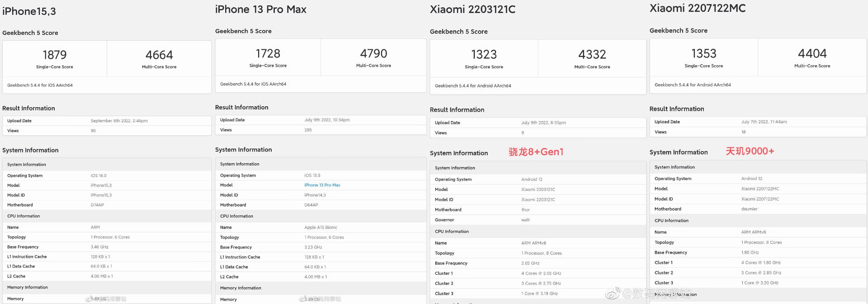The height and width of the screenshot is (304, 868).
Task: Click the red 天玑9000+ annotation
Action: (x=750, y=151)
